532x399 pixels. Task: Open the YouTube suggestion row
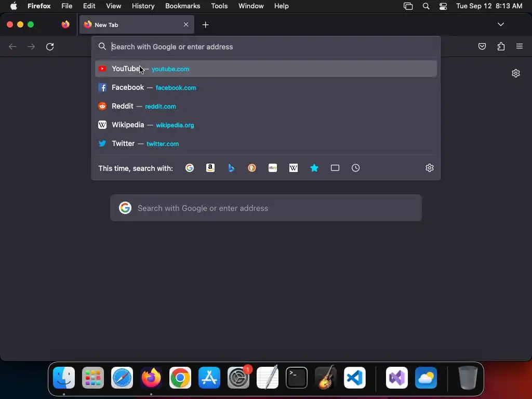266,69
